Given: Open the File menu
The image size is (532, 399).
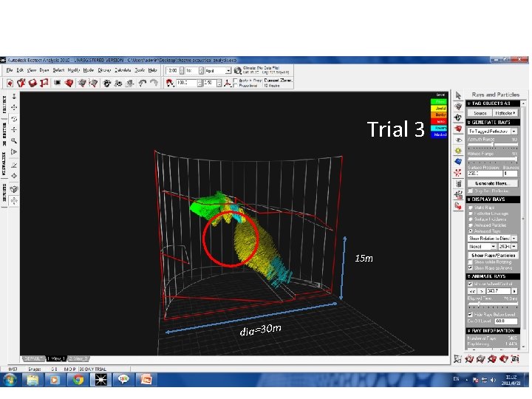Looking at the screenshot, I should [x=10, y=70].
